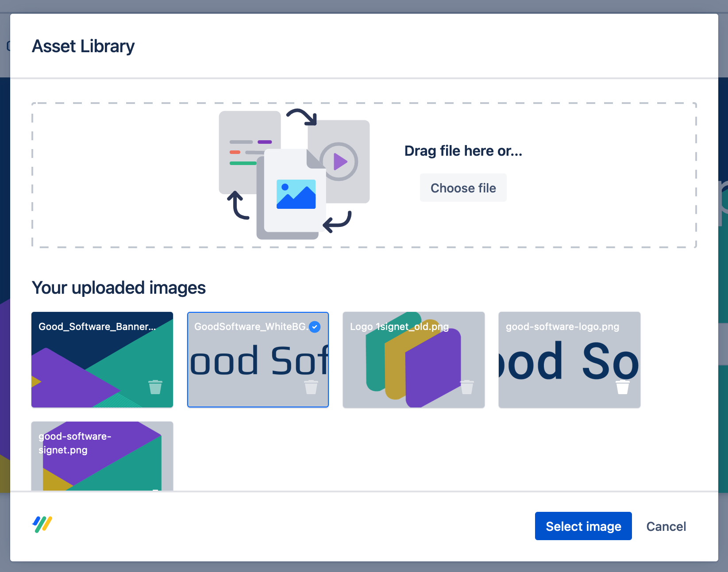Screen dimensions: 728x572
Task: Click the colorful striped logo in footer
Action: coord(42,525)
